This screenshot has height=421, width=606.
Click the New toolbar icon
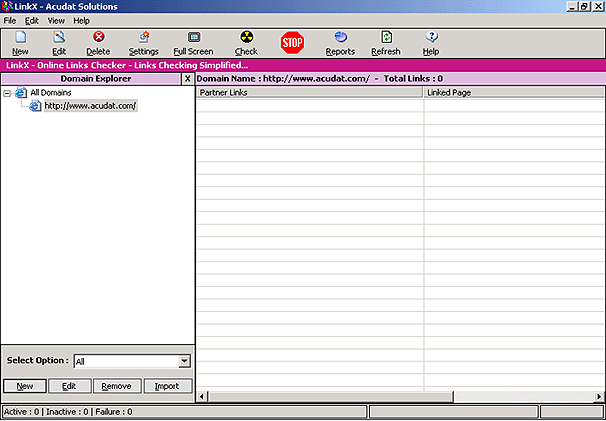[20, 37]
